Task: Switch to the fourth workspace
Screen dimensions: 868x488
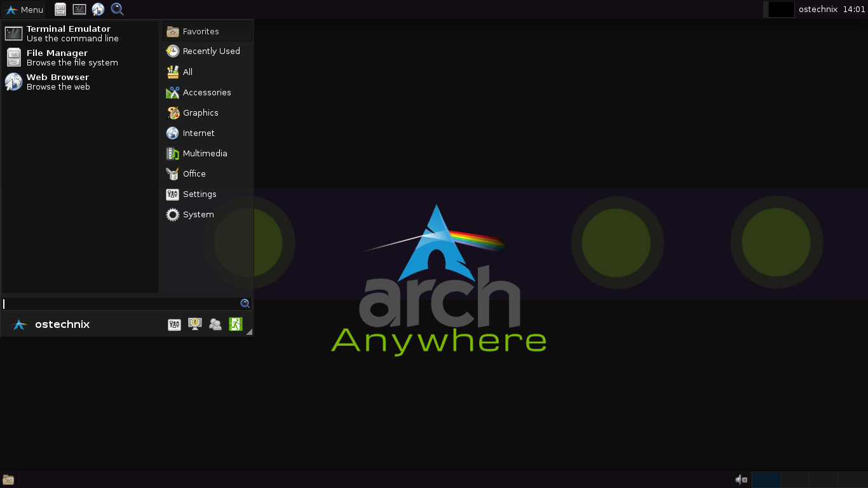Action: (x=852, y=480)
